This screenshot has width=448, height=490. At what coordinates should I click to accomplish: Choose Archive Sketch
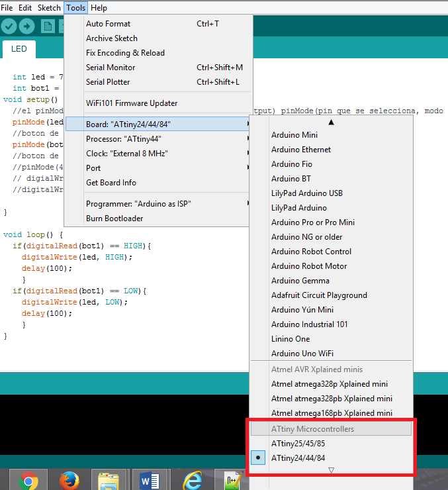click(157, 38)
